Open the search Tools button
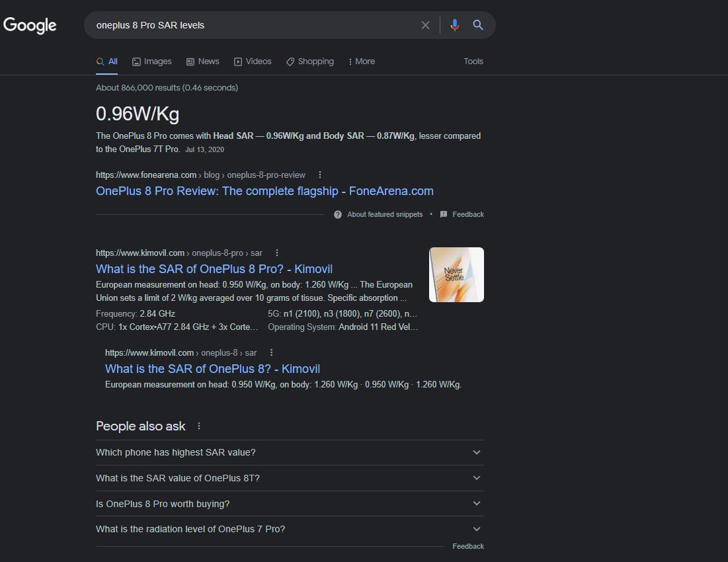 coord(473,61)
